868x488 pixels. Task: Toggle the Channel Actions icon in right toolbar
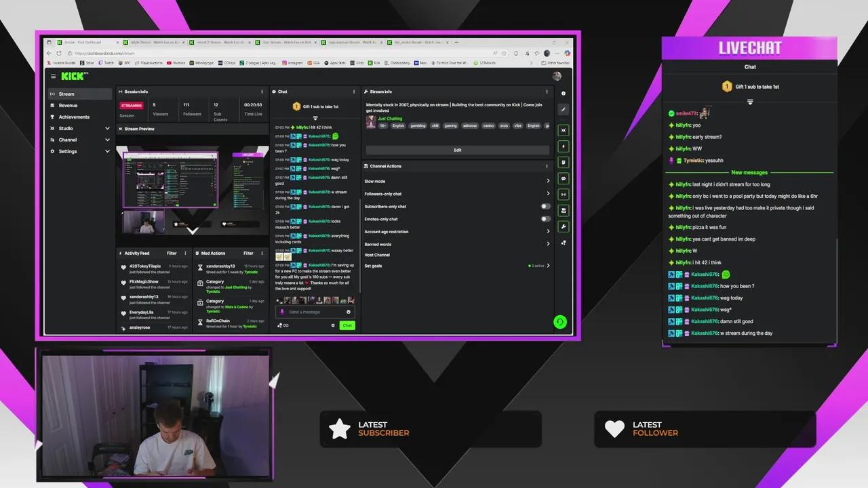(564, 211)
